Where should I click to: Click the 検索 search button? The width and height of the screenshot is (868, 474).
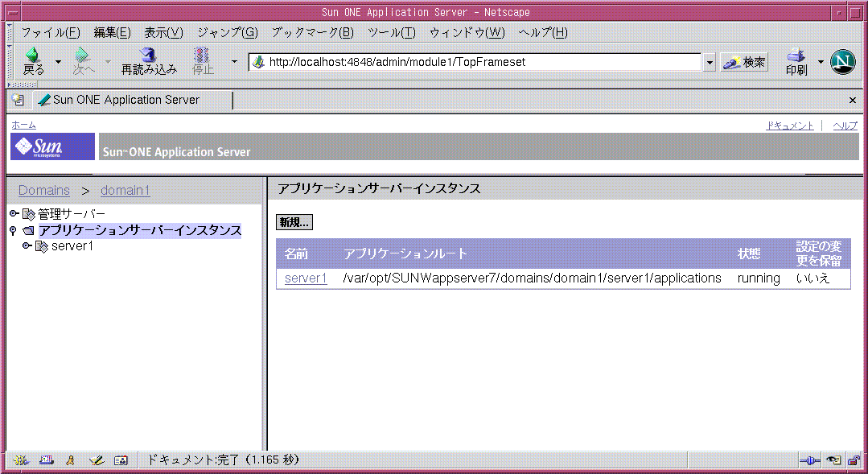[745, 63]
